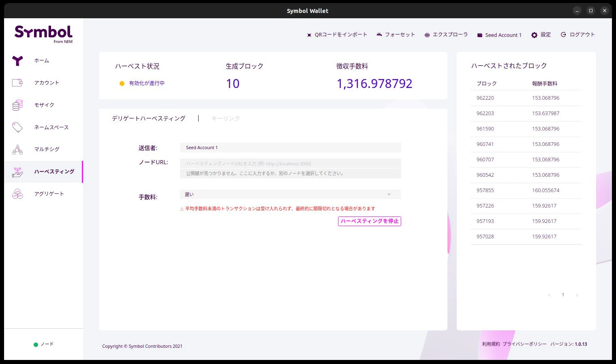Go to next harvested blocks page
The height and width of the screenshot is (364, 616).
[577, 295]
